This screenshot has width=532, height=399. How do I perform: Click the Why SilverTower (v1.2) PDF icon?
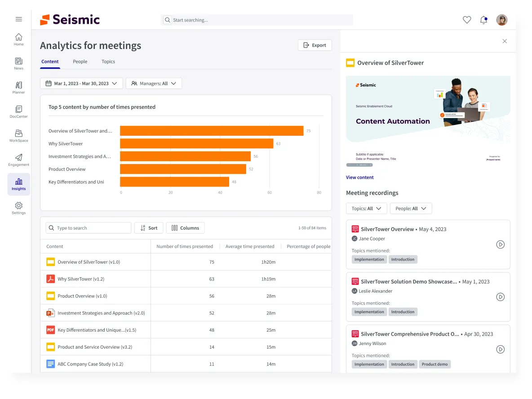[x=51, y=279]
